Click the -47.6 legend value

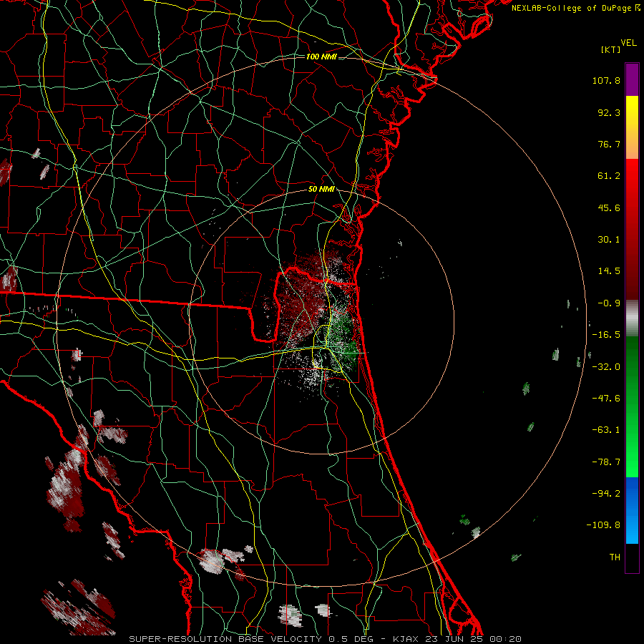[606, 399]
